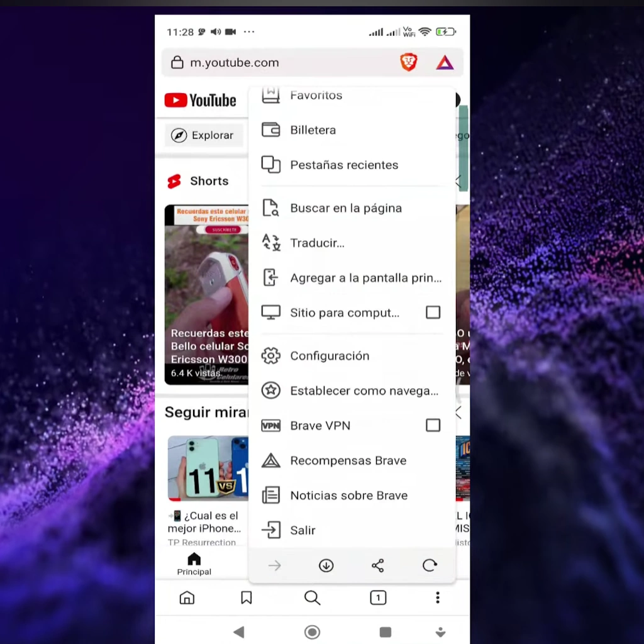Click the Shorts section heading
This screenshot has height=644, width=644.
coord(209,181)
